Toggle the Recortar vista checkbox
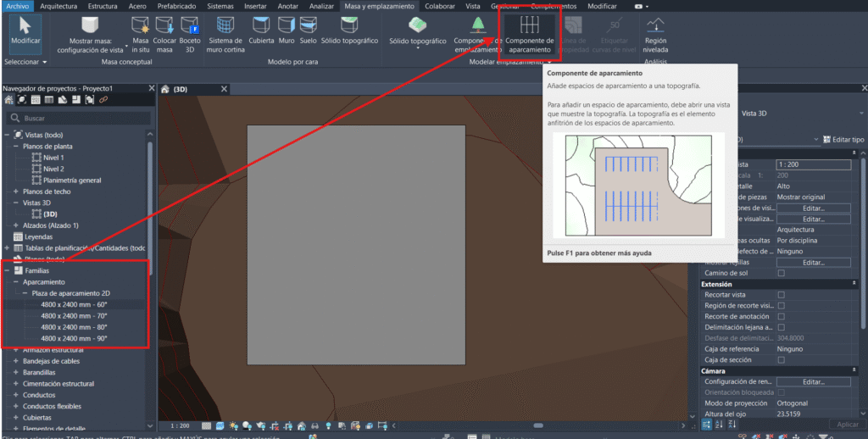 781,295
